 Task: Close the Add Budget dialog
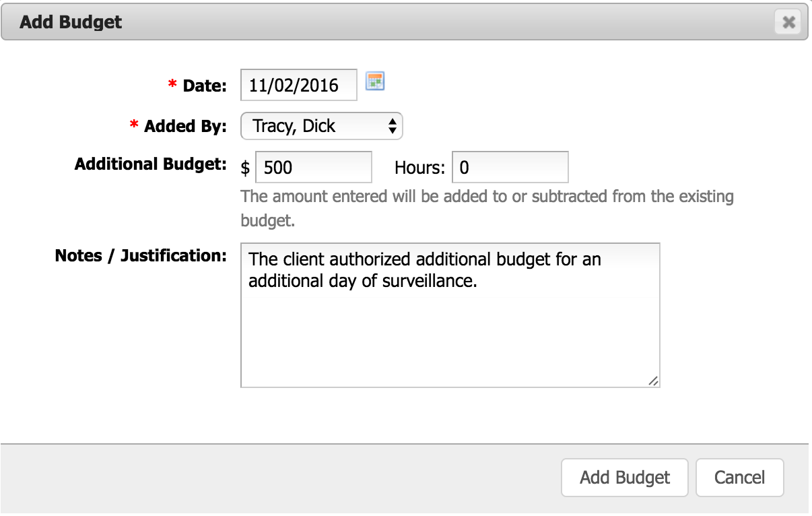click(x=788, y=22)
